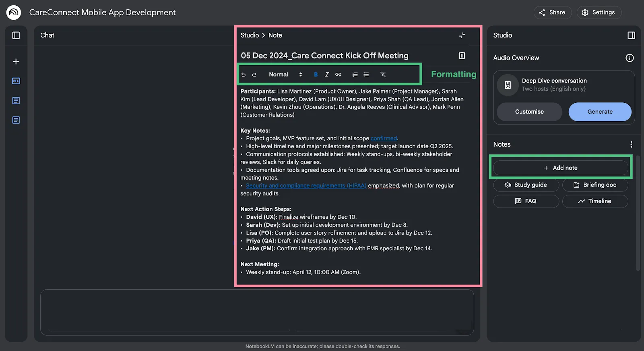
Task: Open Settings
Action: click(x=599, y=12)
